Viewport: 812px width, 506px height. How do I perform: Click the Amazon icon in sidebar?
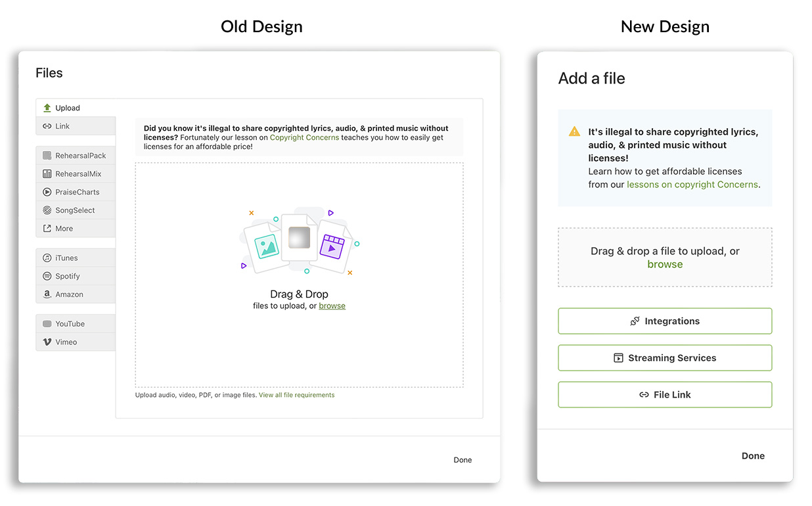click(47, 294)
